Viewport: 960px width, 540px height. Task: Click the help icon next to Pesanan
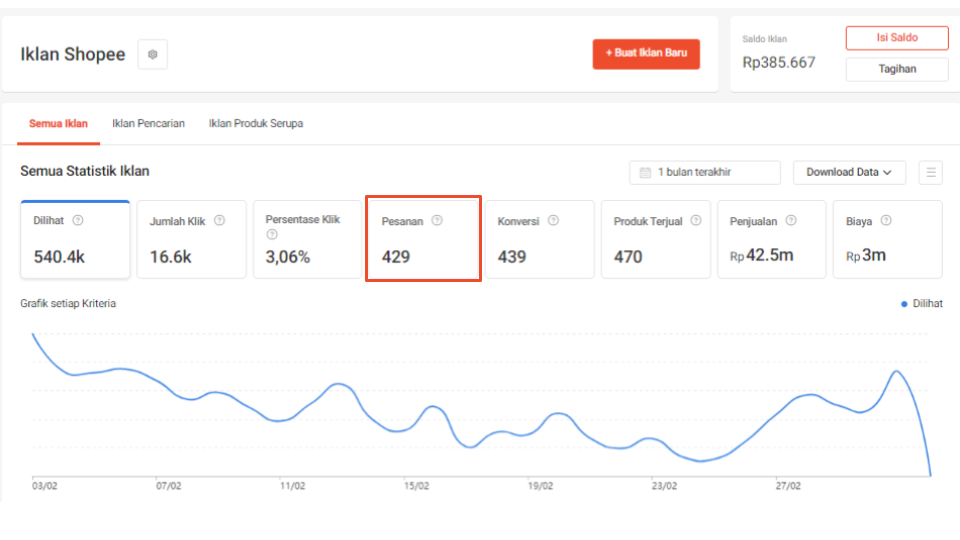coord(437,220)
